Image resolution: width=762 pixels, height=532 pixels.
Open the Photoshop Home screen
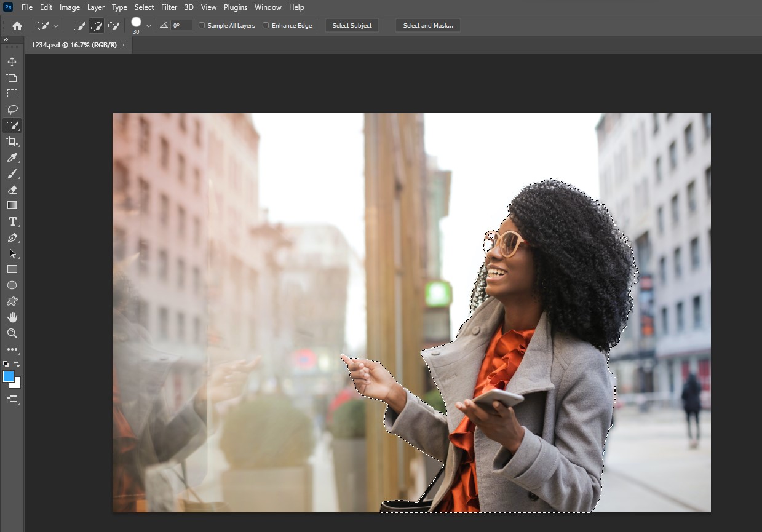coord(17,25)
